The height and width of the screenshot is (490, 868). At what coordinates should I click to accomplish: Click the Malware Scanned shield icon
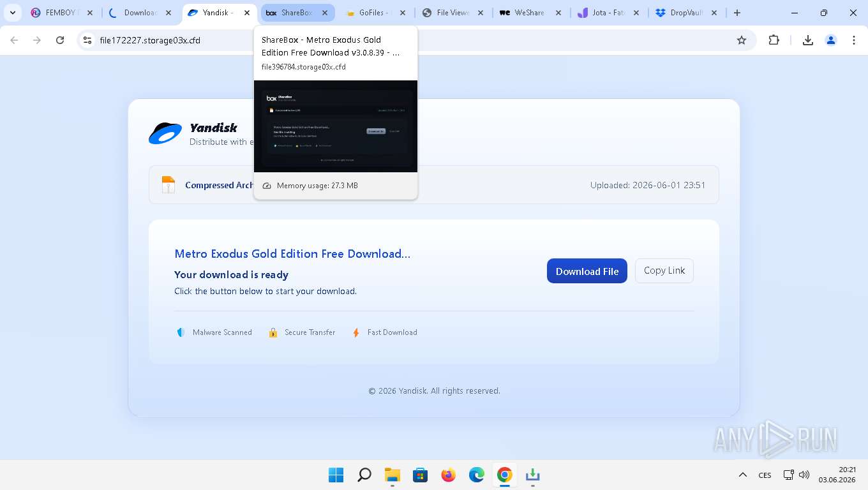click(181, 332)
